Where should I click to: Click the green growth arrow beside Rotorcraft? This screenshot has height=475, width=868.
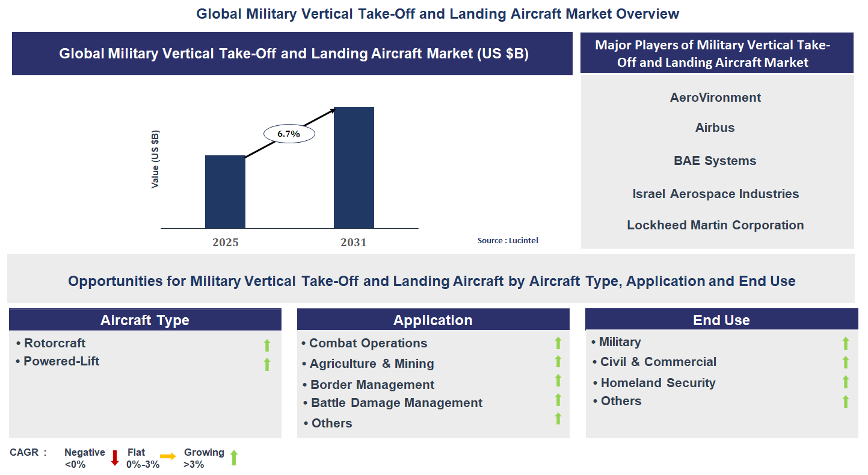(266, 344)
